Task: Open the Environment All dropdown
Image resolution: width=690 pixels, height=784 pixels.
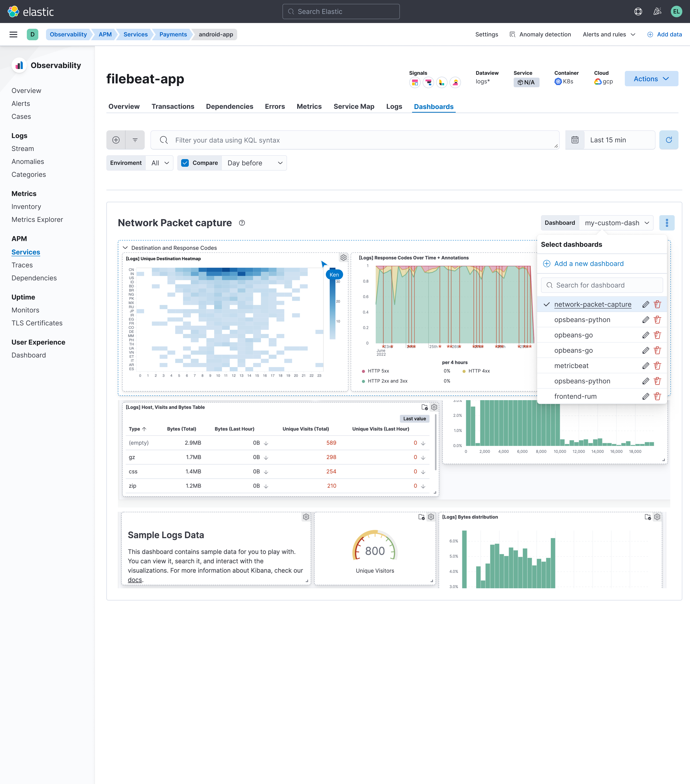Action: click(159, 163)
